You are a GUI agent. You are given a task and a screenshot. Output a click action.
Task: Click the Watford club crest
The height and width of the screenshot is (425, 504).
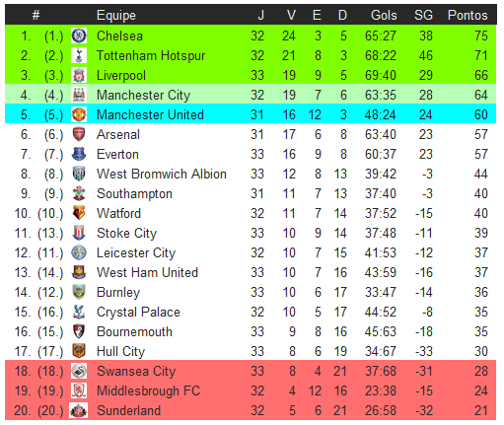[x=79, y=213]
